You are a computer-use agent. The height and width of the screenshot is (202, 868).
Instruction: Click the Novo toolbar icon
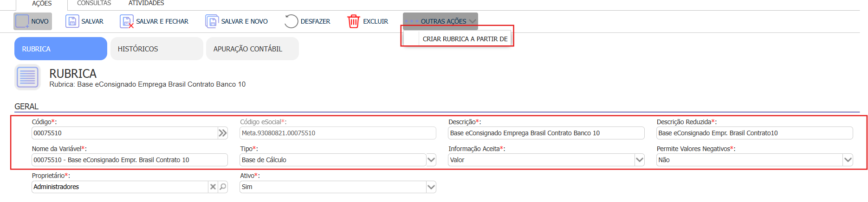click(x=22, y=21)
